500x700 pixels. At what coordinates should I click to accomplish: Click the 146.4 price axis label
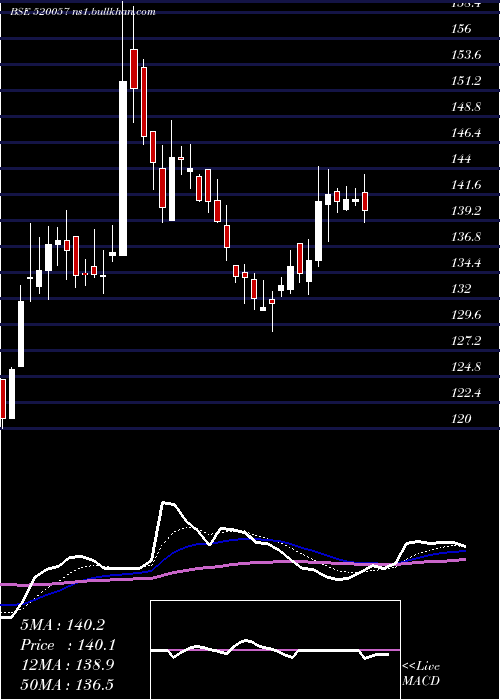point(466,133)
